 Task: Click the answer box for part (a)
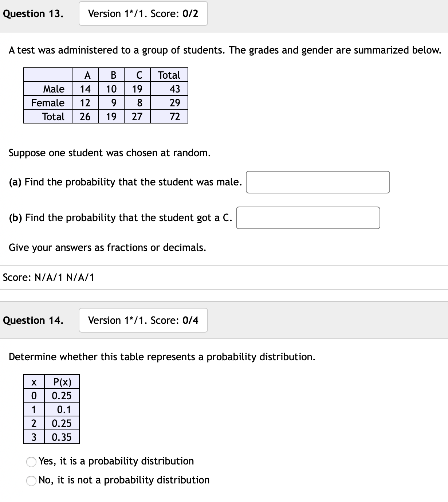[318, 182]
